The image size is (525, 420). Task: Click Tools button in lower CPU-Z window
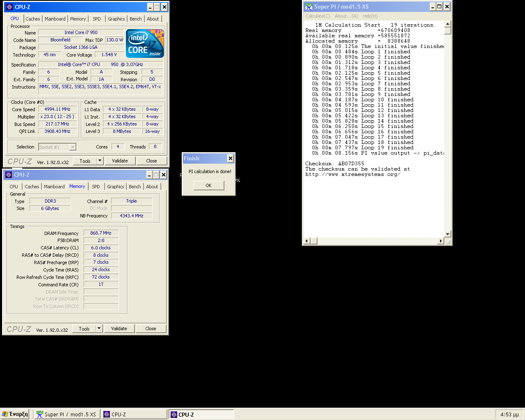(84, 329)
